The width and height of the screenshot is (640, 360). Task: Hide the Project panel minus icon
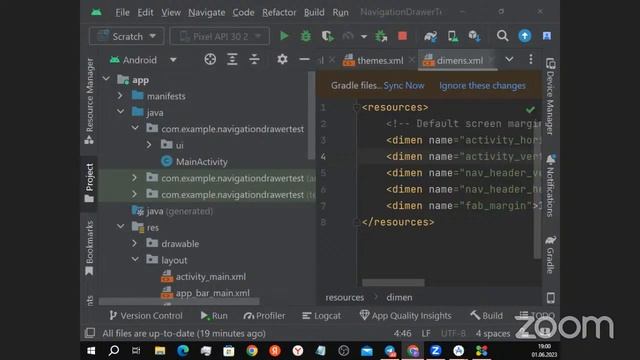click(x=304, y=60)
